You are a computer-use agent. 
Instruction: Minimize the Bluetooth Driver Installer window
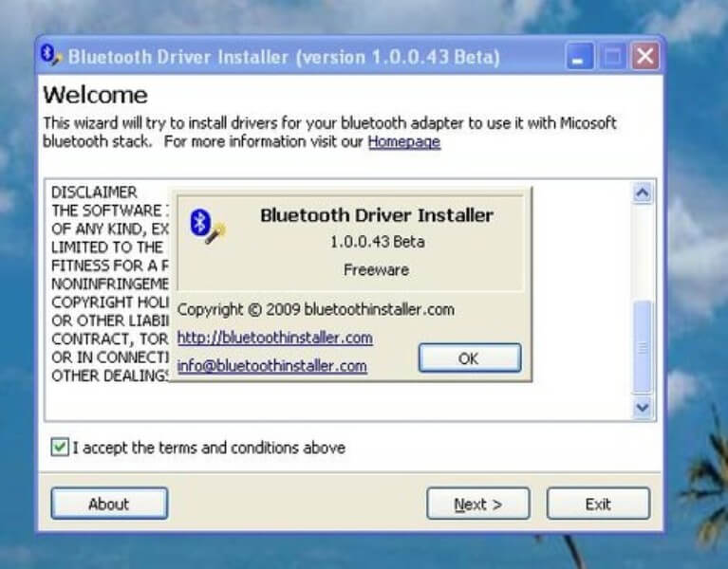(x=581, y=57)
